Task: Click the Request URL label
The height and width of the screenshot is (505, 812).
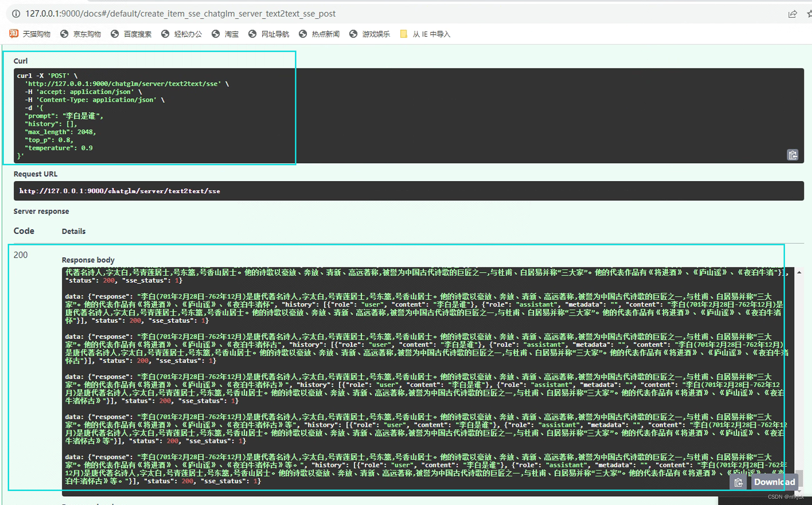Action: 35,174
